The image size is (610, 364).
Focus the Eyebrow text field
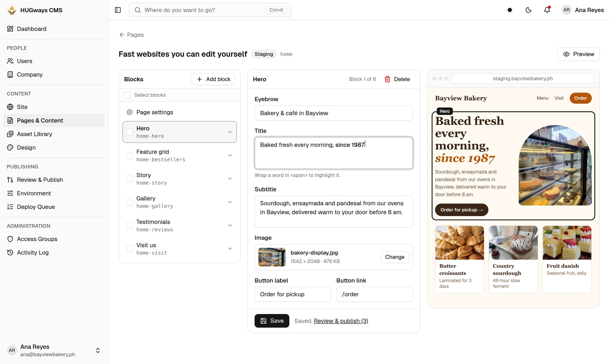coord(333,113)
